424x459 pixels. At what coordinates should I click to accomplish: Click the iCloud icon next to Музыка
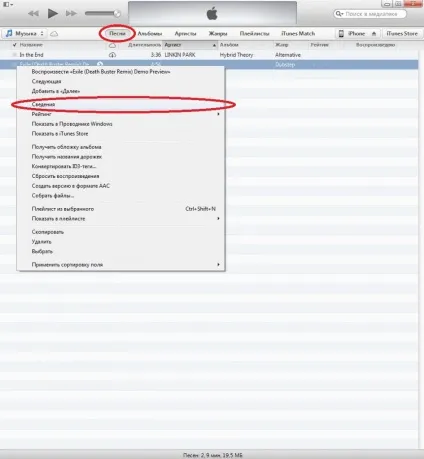[x=54, y=34]
